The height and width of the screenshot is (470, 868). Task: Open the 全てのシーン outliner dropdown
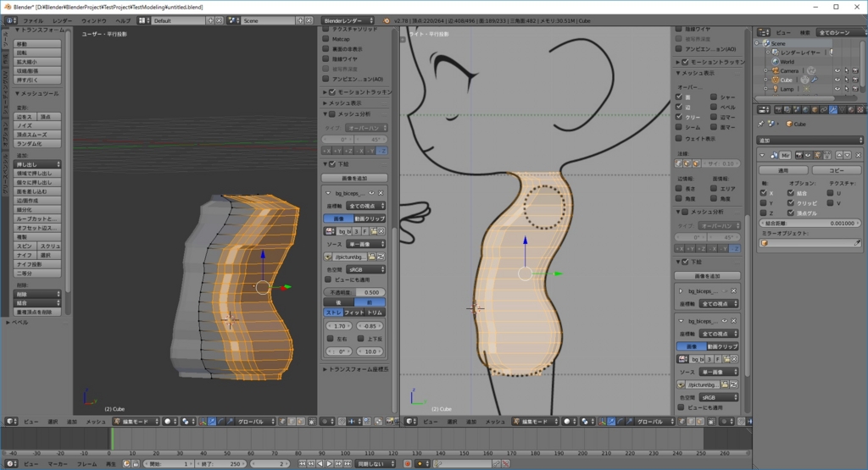tap(840, 33)
